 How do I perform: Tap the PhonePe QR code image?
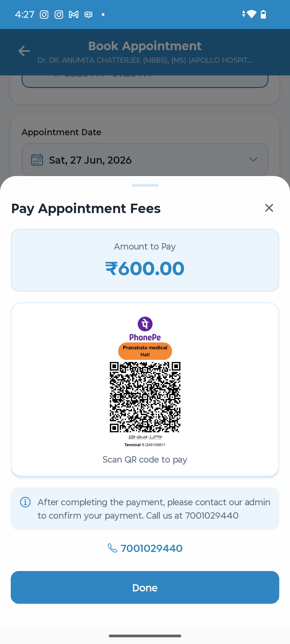coord(145,397)
